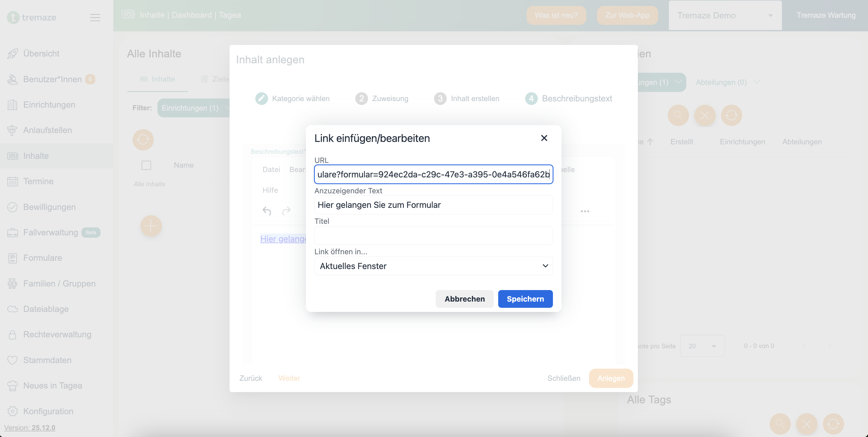This screenshot has height=437, width=868.
Task: Open the Abteilungen (0) filter dropdown
Action: pos(728,82)
